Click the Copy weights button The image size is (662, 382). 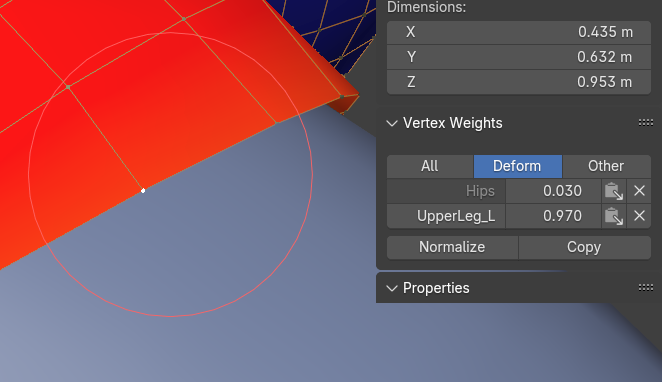click(584, 247)
